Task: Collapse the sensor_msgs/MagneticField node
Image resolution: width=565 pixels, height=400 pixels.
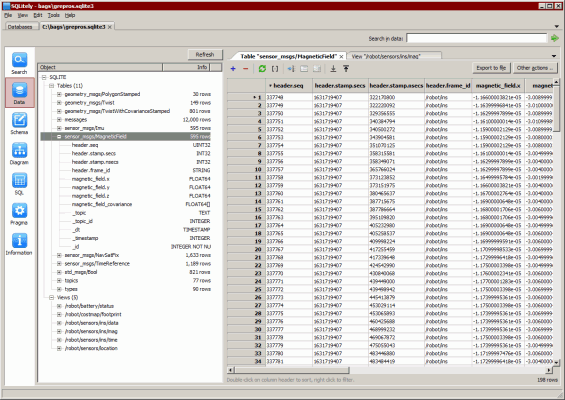Action: (59, 137)
